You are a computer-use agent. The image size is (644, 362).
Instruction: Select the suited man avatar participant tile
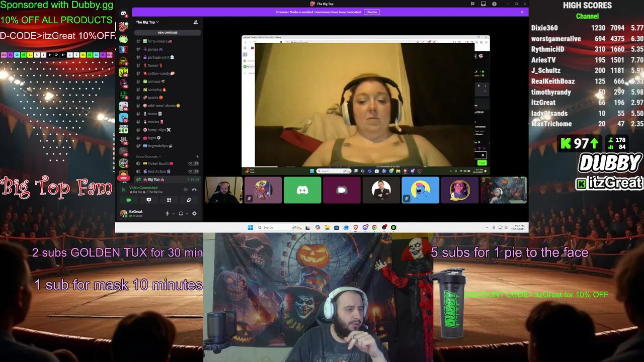tap(381, 190)
